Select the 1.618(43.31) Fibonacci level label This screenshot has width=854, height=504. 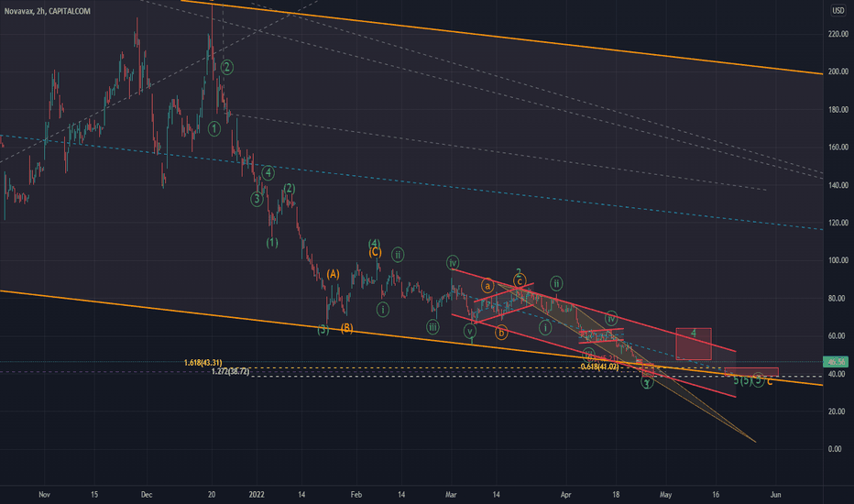click(203, 363)
